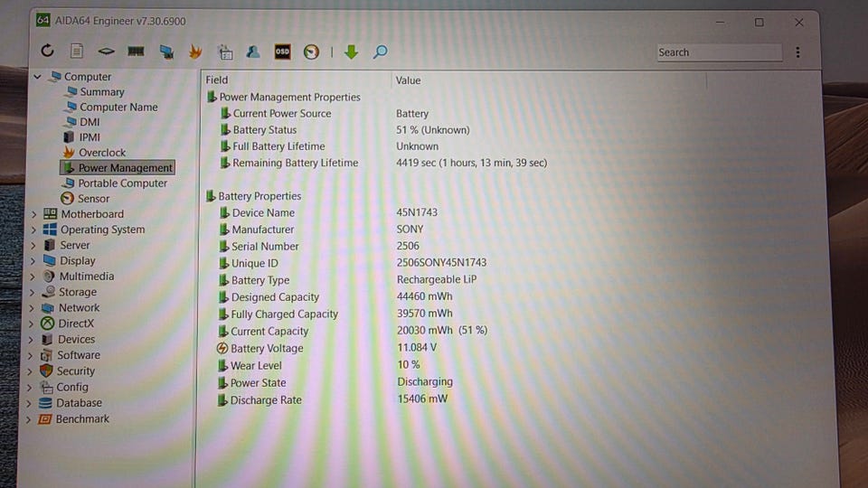Expand the Network tree node
Viewport: 868px width, 488px height.
(x=31, y=307)
